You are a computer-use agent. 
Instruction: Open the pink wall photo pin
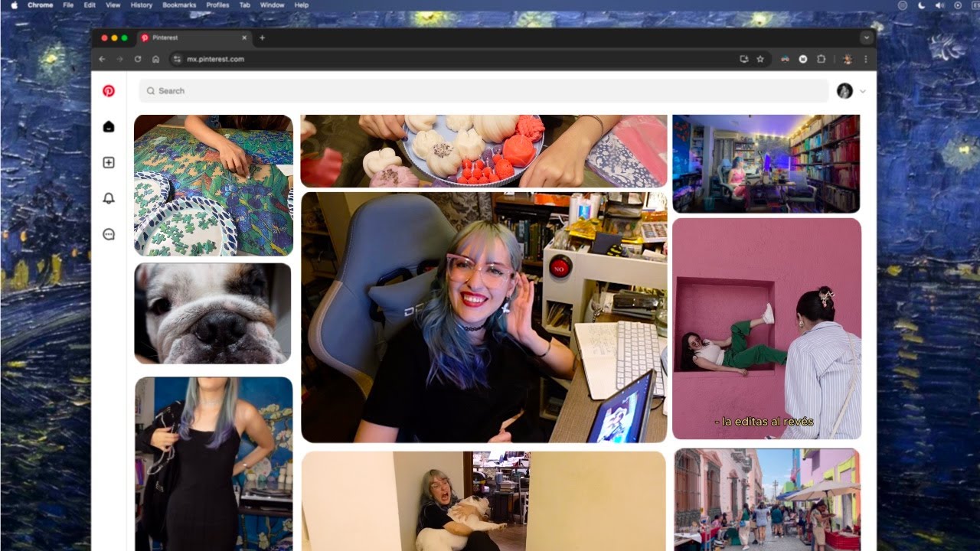(x=766, y=329)
